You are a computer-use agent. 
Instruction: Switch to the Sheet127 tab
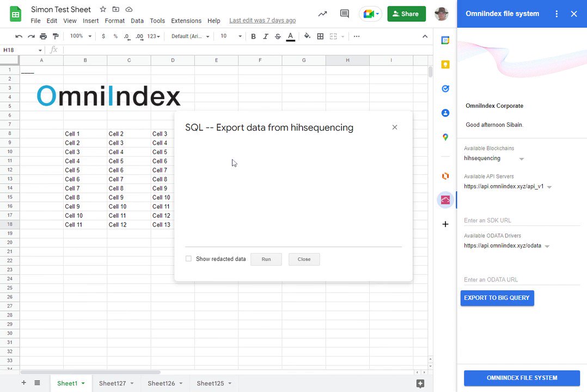pyautogui.click(x=112, y=383)
